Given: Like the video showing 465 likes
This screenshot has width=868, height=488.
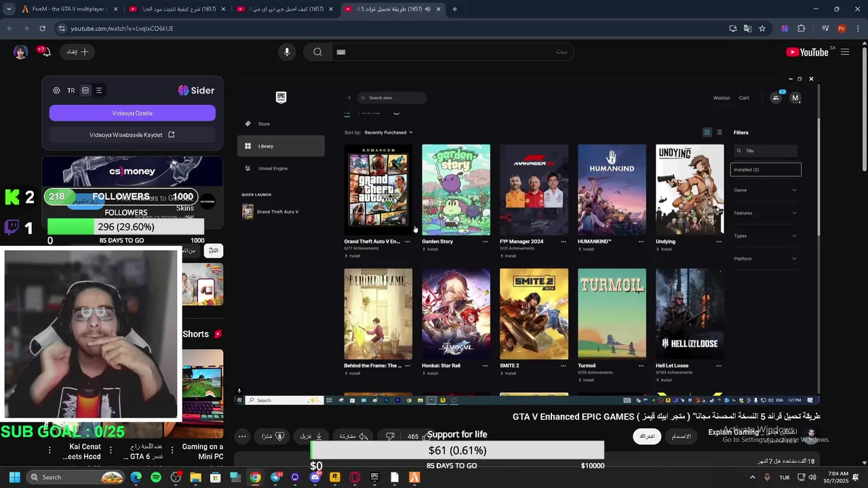Looking at the screenshot, I should [x=417, y=436].
